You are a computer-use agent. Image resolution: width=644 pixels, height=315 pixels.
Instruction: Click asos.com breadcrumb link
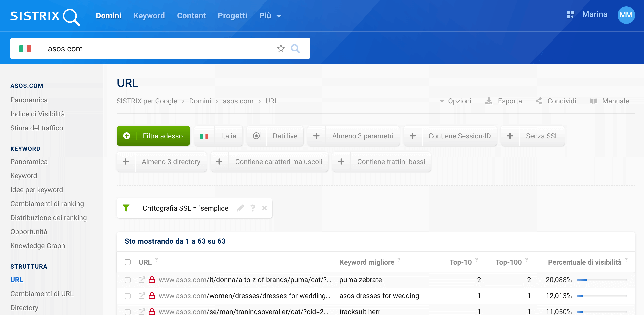click(238, 101)
